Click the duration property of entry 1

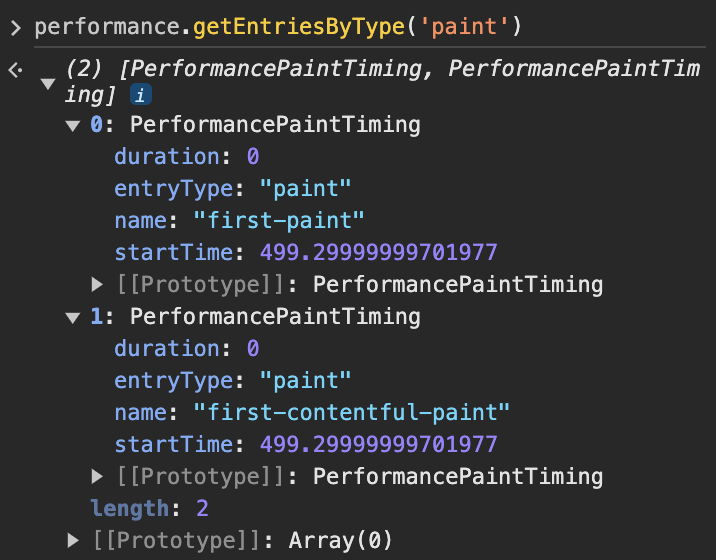point(166,348)
